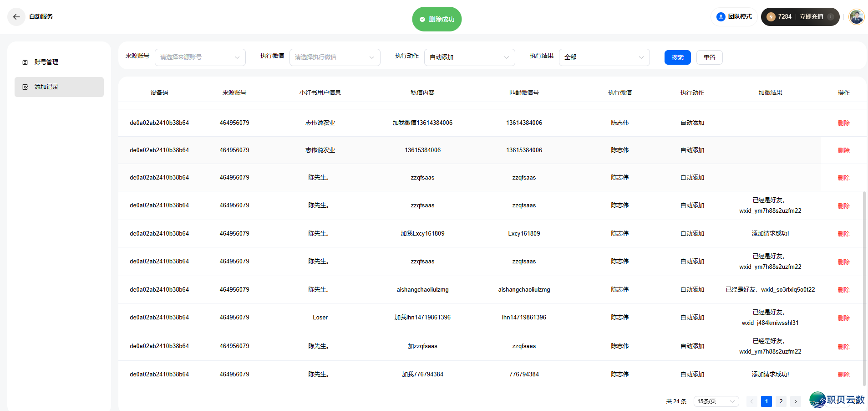868x411 pixels.
Task: Switch to the 添加记录 section
Action: (47, 87)
